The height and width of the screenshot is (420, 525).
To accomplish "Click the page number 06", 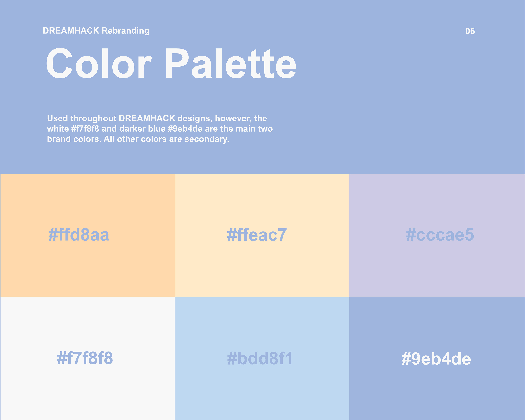I will 470,31.
